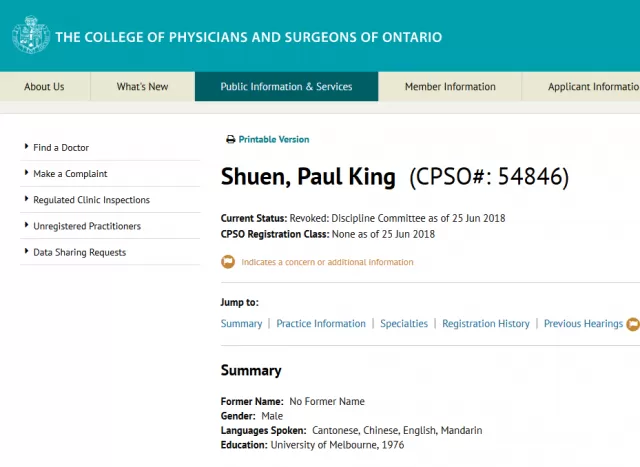Click the Unregistered Practitioners arrow bullet
Viewport: 640px width, 467px height.
pos(27,225)
